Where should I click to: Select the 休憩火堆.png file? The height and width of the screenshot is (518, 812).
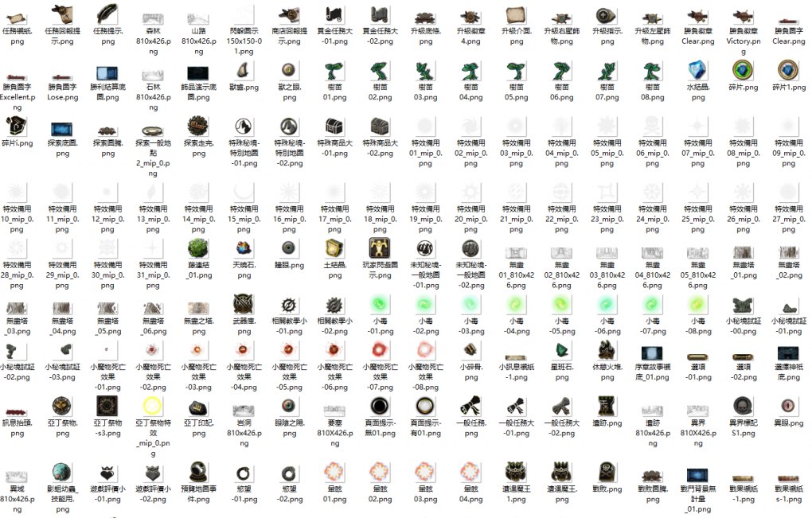click(x=607, y=351)
